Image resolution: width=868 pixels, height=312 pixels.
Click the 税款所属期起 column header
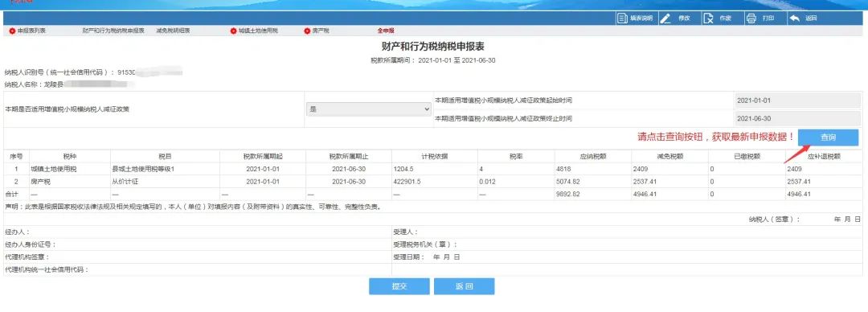click(x=263, y=157)
